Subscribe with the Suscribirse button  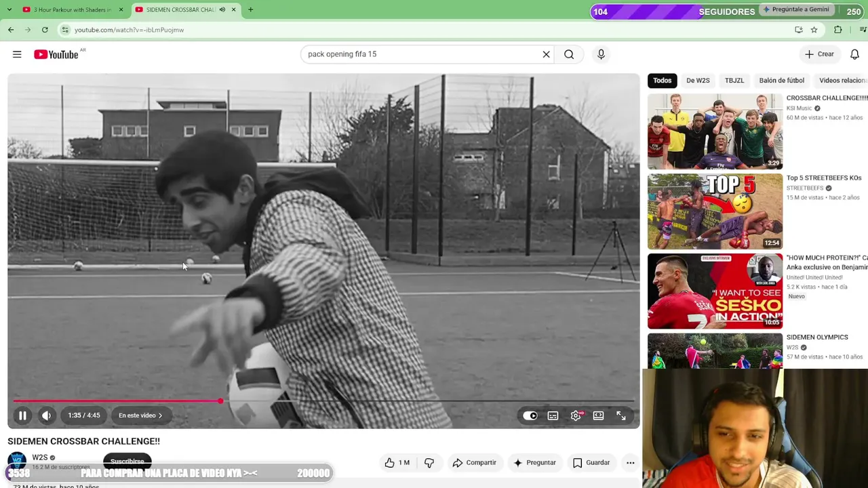pyautogui.click(x=127, y=462)
